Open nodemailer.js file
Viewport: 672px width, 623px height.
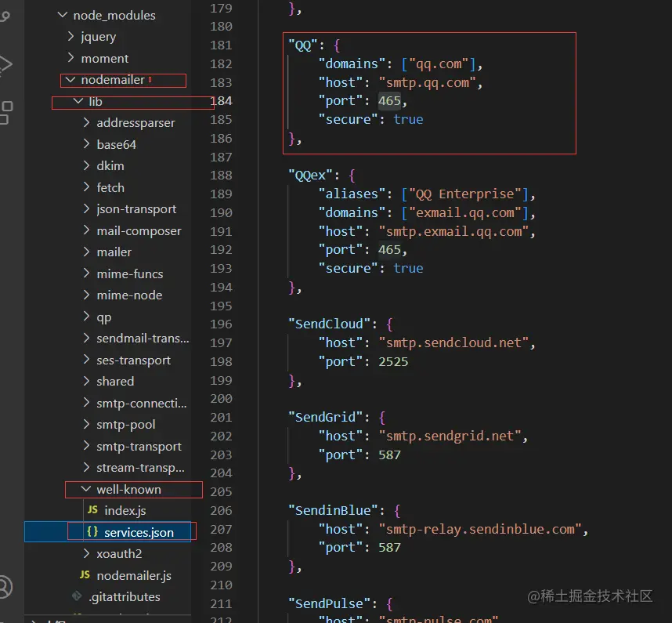(134, 575)
